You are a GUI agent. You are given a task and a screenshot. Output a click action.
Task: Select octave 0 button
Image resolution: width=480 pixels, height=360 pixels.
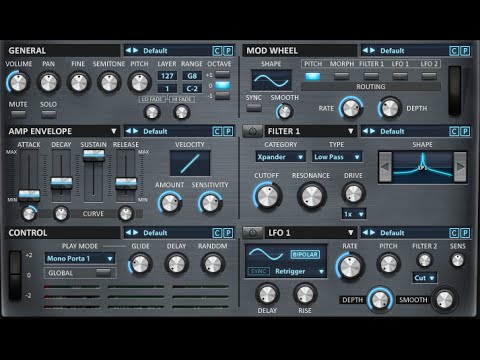tap(222, 85)
